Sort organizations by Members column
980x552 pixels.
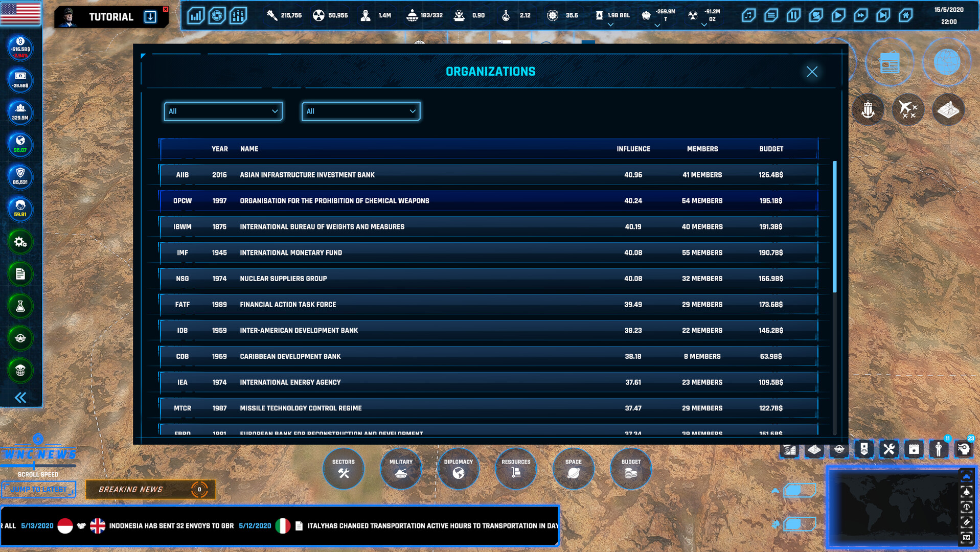(x=702, y=149)
